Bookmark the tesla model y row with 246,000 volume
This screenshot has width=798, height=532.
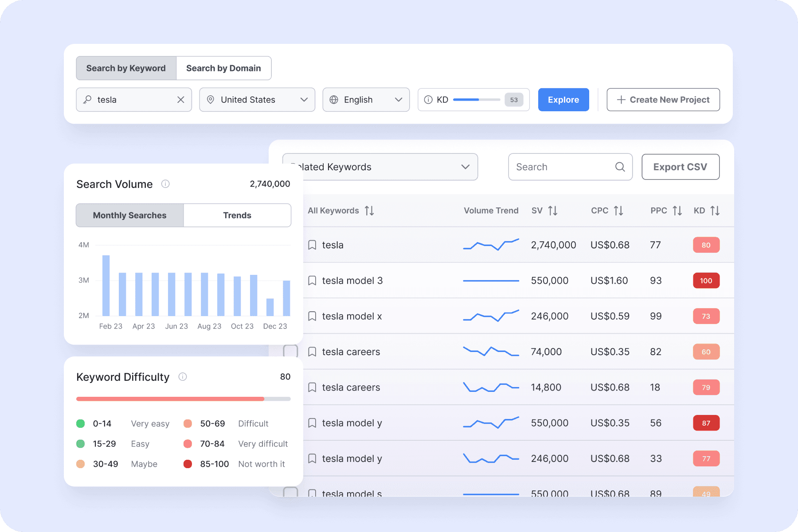coord(312,458)
